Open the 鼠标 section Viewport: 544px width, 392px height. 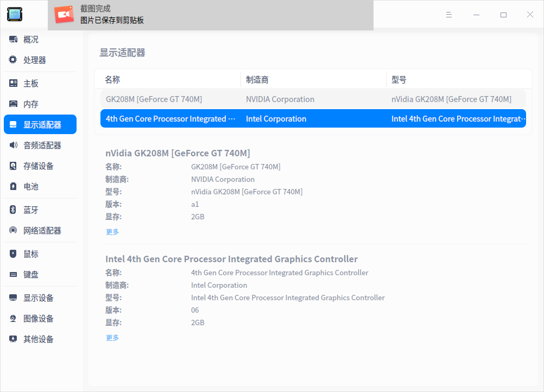click(x=40, y=254)
